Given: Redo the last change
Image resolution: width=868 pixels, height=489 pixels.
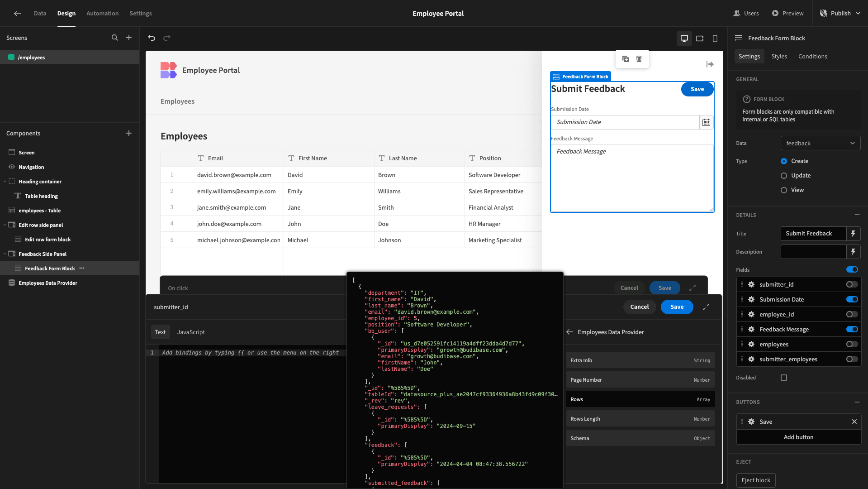Looking at the screenshot, I should 167,38.
